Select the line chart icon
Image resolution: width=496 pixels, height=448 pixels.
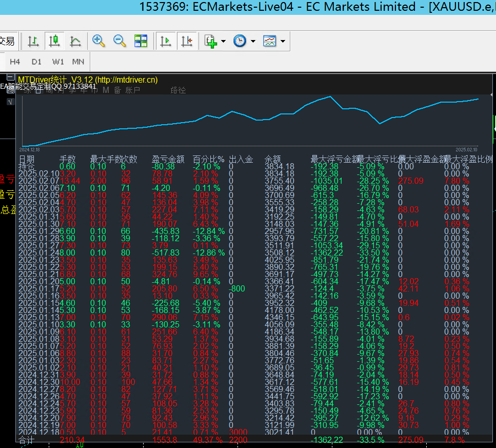[x=75, y=41]
